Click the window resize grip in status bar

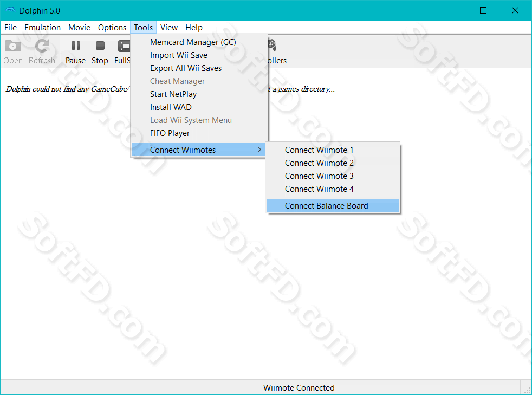click(527, 390)
